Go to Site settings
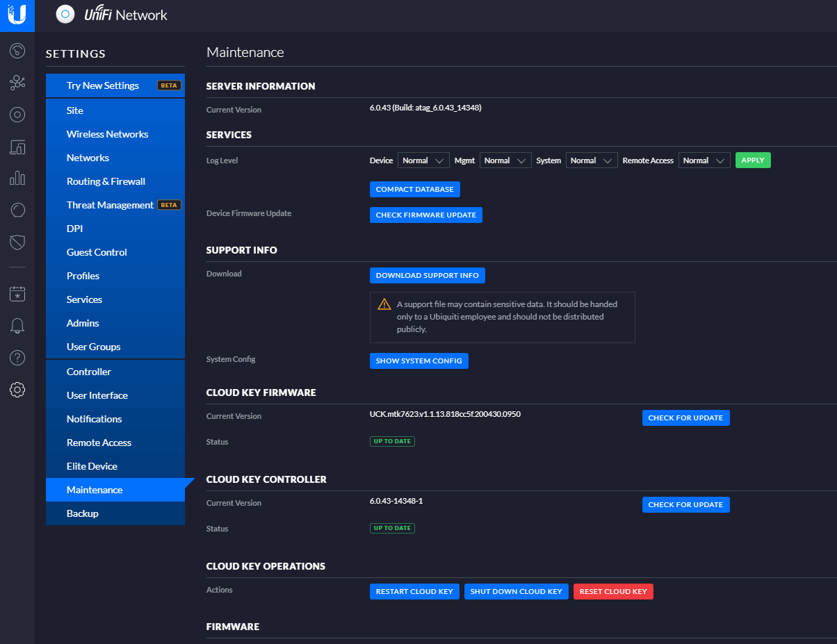 pyautogui.click(x=115, y=110)
